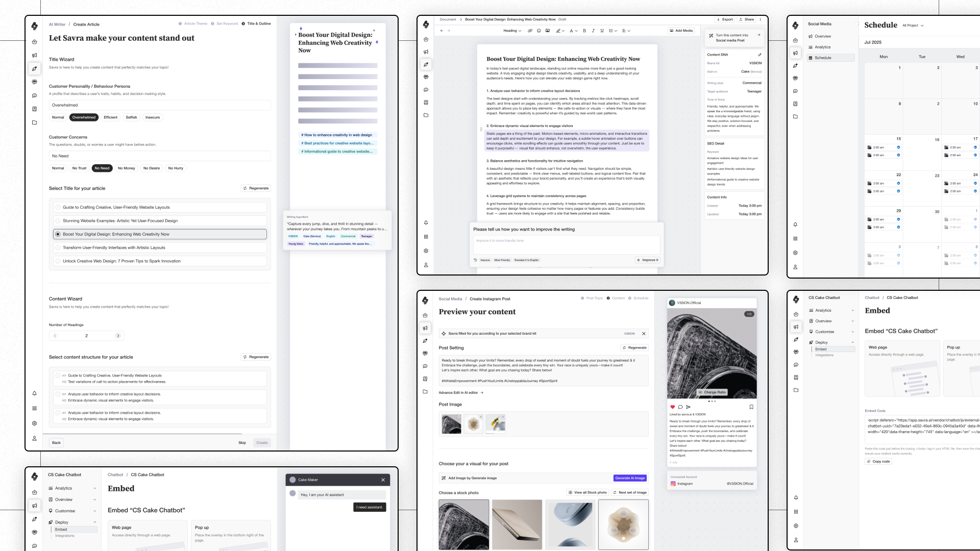The width and height of the screenshot is (980, 551).
Task: Click the megaphone icon in AI Writer sidebar
Action: point(34,55)
